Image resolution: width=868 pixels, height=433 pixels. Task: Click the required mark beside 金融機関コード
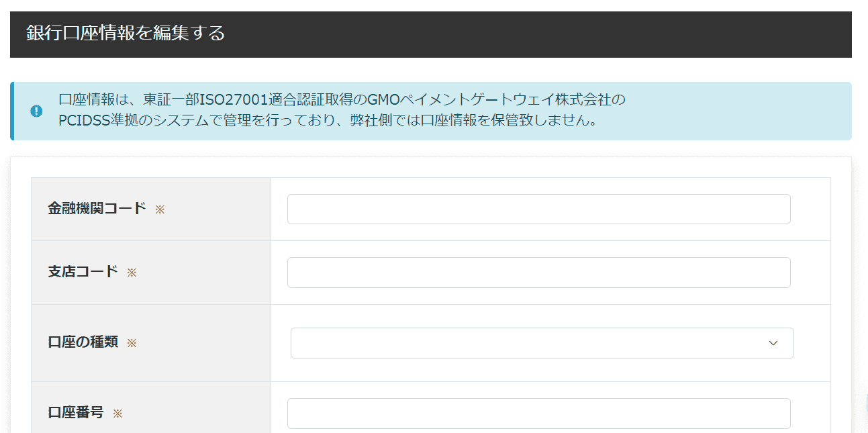(160, 209)
